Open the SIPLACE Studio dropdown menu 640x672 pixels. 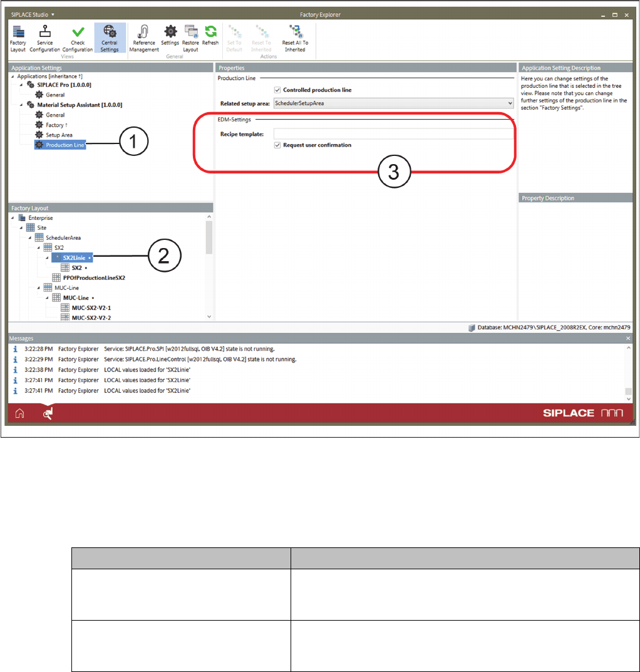click(33, 14)
